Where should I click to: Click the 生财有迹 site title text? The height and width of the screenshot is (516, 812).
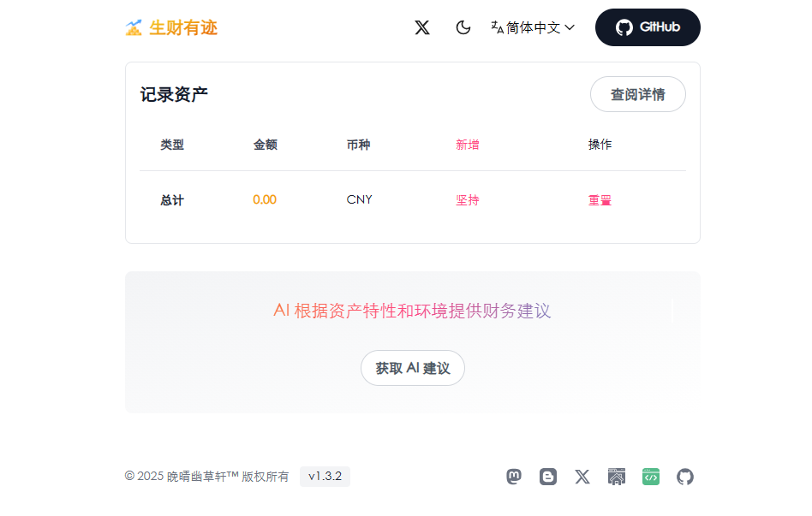(x=183, y=27)
